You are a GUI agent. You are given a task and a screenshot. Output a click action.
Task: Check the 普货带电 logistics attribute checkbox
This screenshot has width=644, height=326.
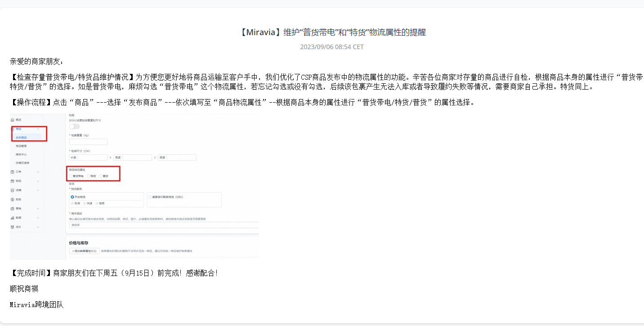tap(71, 176)
